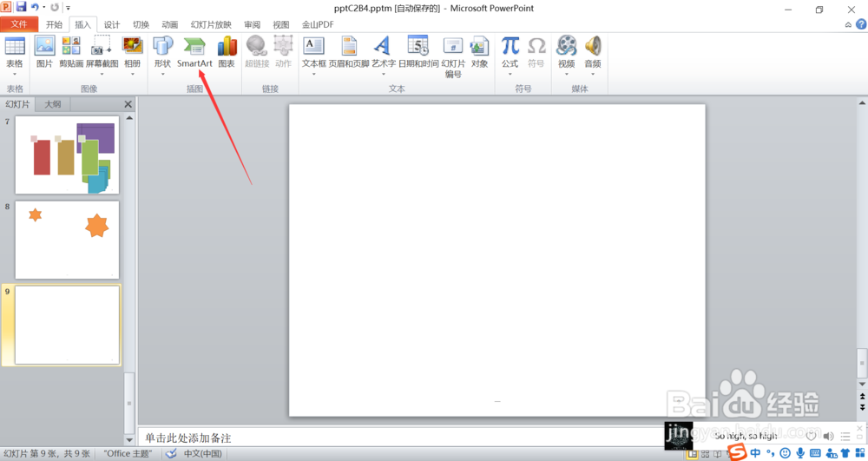
Task: Open Sogou soft keyboard
Action: pyautogui.click(x=815, y=453)
